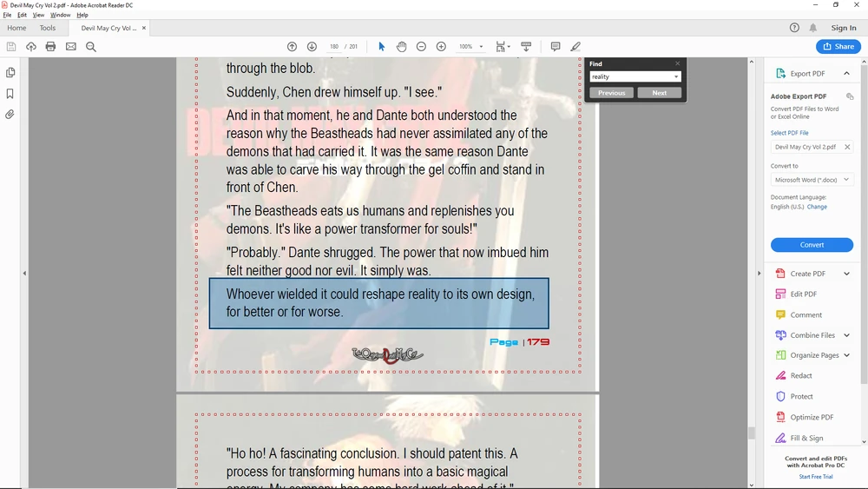The width and height of the screenshot is (868, 489).
Task: Expand Combine Files options
Action: (x=846, y=335)
